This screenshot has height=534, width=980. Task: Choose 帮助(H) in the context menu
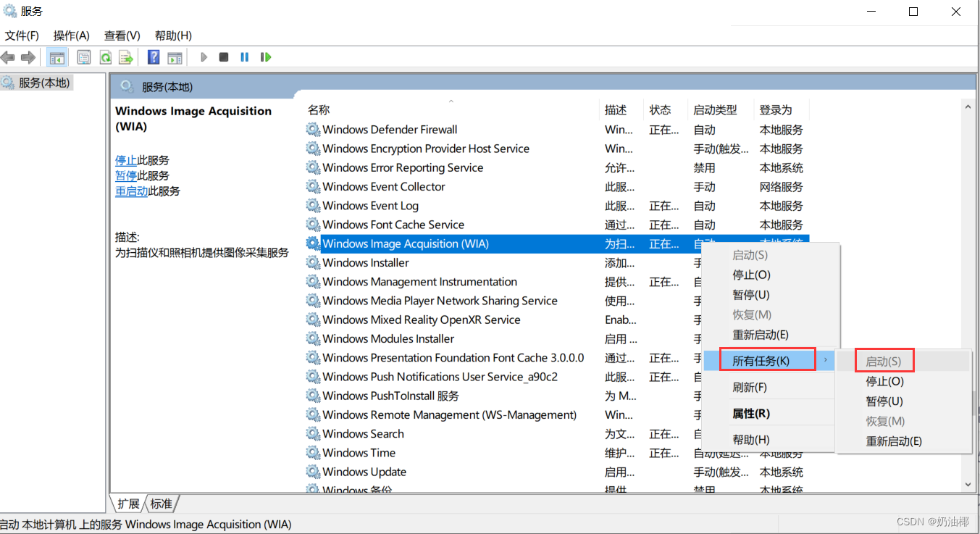[771, 440]
